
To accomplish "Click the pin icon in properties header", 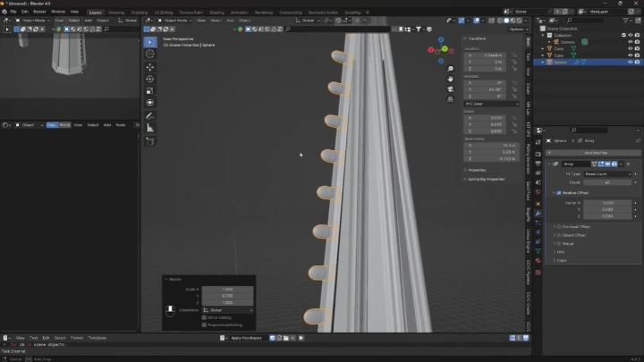I will (x=638, y=141).
